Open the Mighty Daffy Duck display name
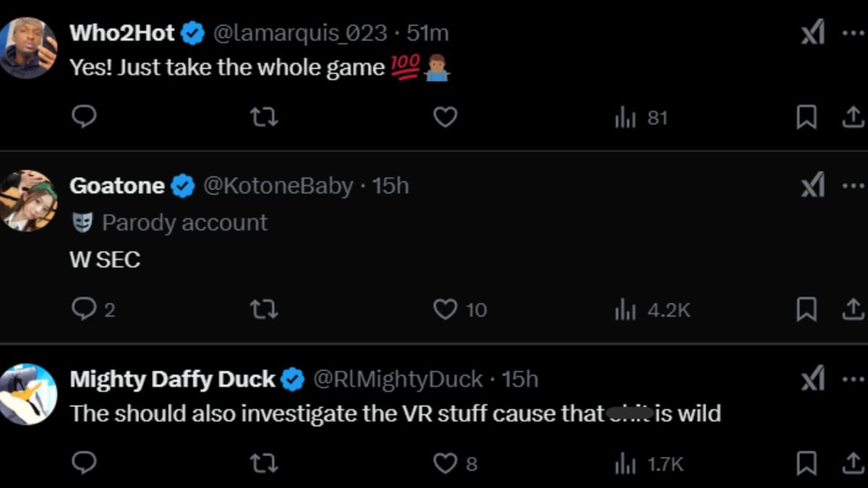This screenshot has height=488, width=868. pos(172,379)
